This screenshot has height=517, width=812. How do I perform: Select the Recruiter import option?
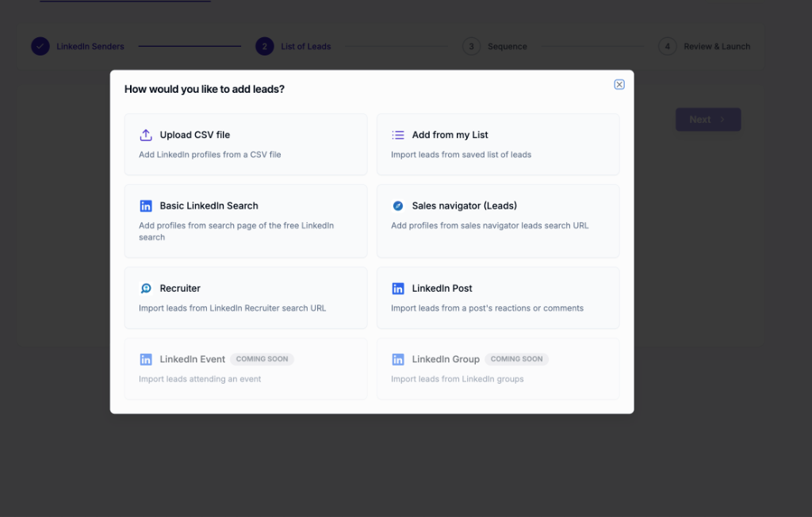pos(246,298)
